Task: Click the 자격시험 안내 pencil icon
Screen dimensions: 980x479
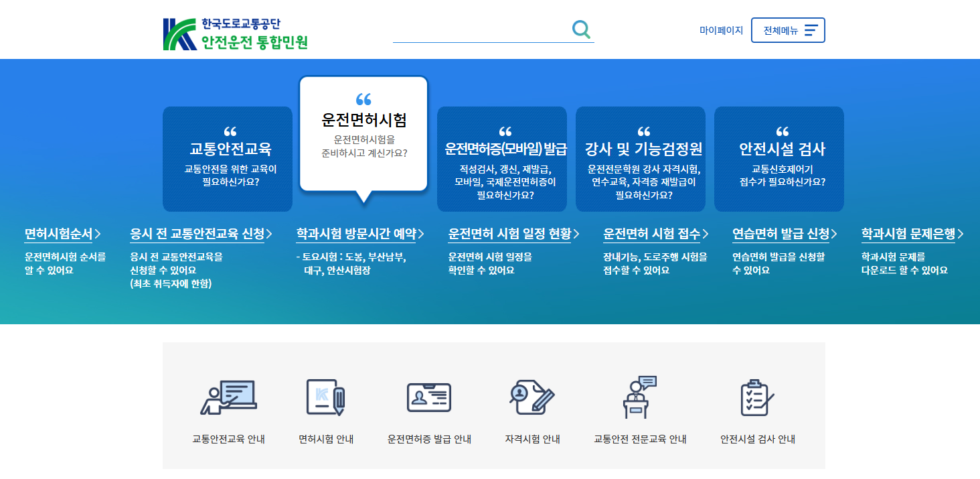Action: coord(532,398)
